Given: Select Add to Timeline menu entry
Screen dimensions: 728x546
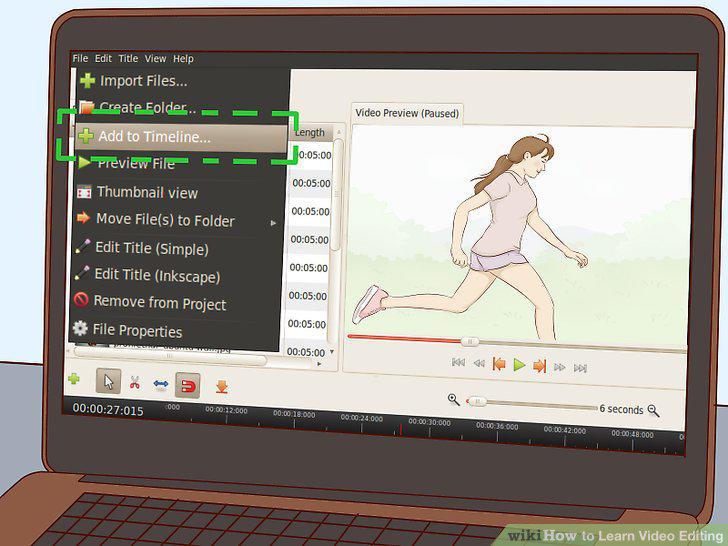Looking at the screenshot, I should pos(181,137).
